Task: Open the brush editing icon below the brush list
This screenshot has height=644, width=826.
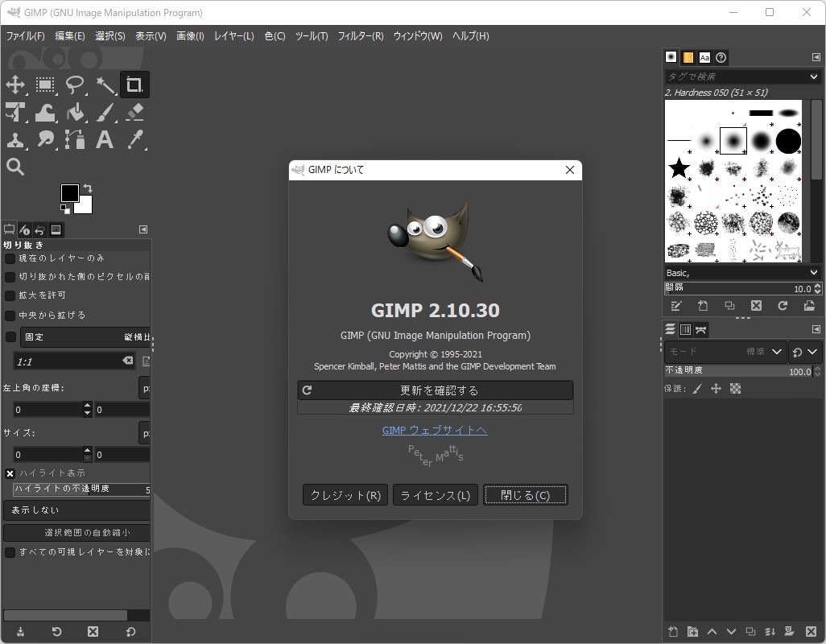Action: click(x=675, y=306)
